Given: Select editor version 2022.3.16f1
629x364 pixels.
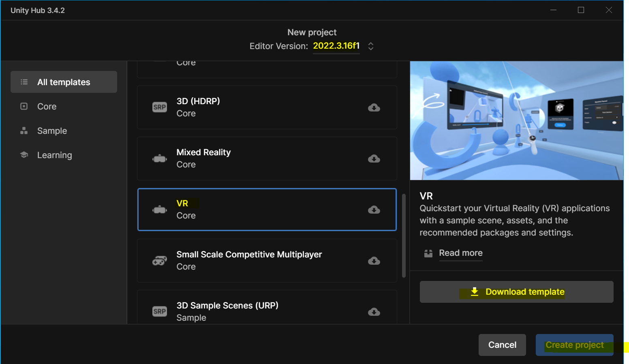Looking at the screenshot, I should coord(336,46).
